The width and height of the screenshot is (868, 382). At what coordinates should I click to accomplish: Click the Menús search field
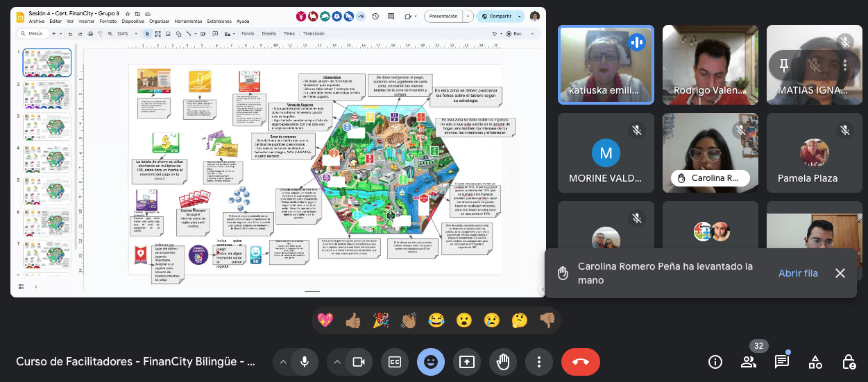coord(33,33)
